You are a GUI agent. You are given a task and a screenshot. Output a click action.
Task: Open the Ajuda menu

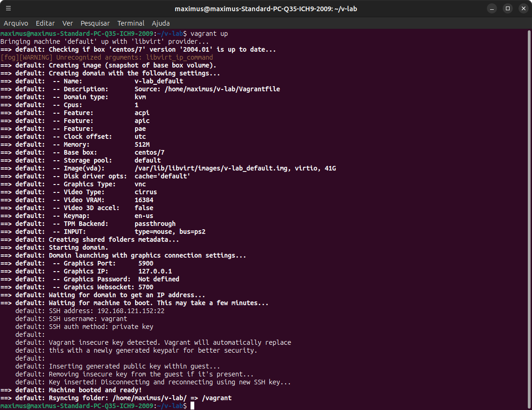tap(161, 23)
